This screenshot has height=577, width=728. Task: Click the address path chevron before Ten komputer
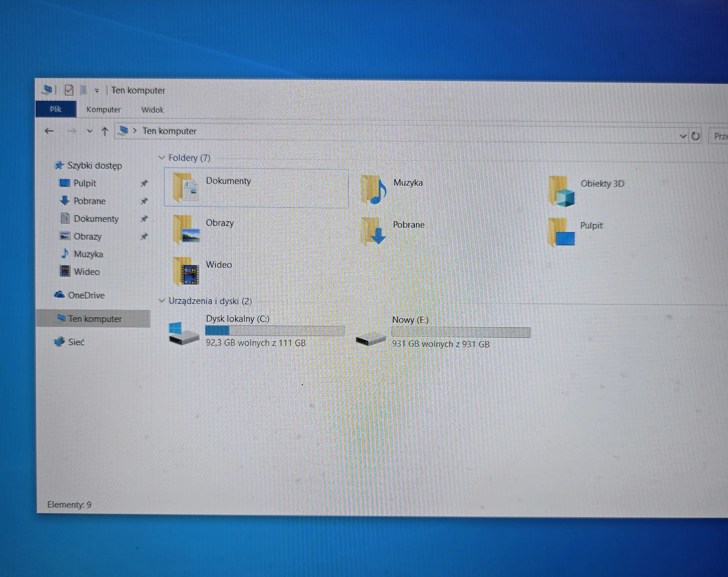(x=135, y=131)
